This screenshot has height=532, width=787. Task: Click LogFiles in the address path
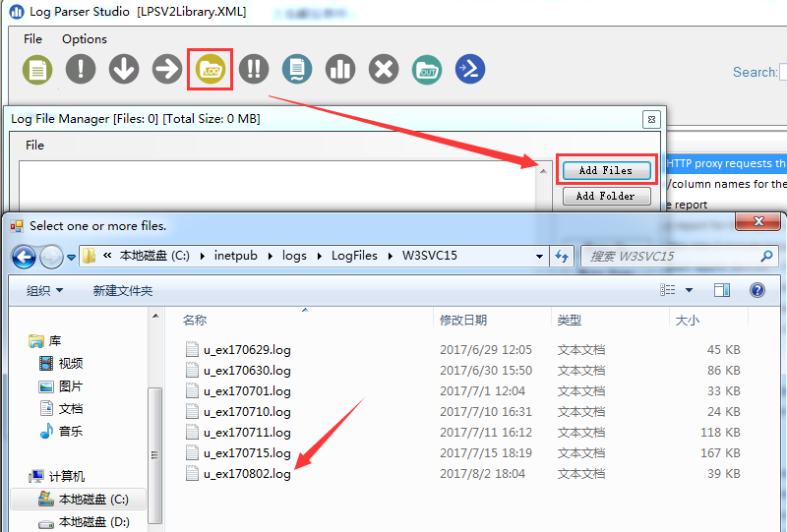[354, 256]
